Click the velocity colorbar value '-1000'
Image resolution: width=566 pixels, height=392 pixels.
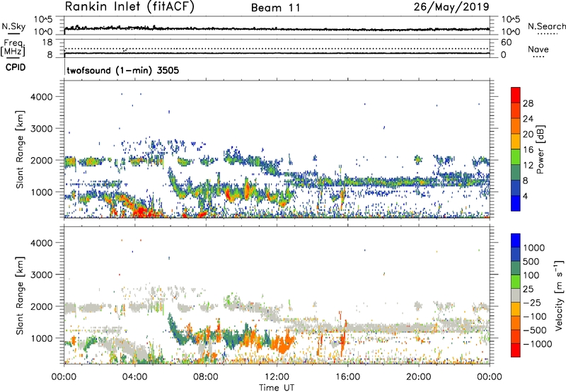click(537, 344)
